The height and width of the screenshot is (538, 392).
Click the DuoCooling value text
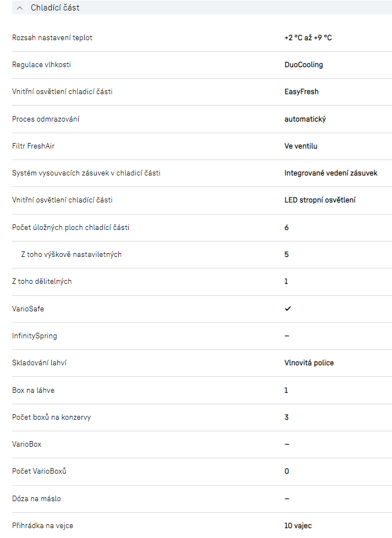pyautogui.click(x=303, y=65)
